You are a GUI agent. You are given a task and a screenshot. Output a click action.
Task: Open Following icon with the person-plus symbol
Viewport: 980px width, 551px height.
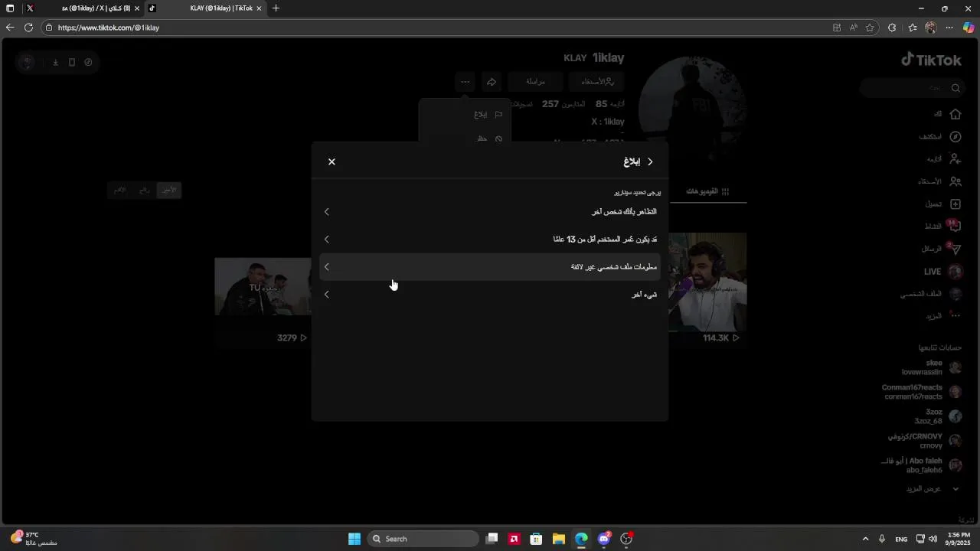[955, 158]
